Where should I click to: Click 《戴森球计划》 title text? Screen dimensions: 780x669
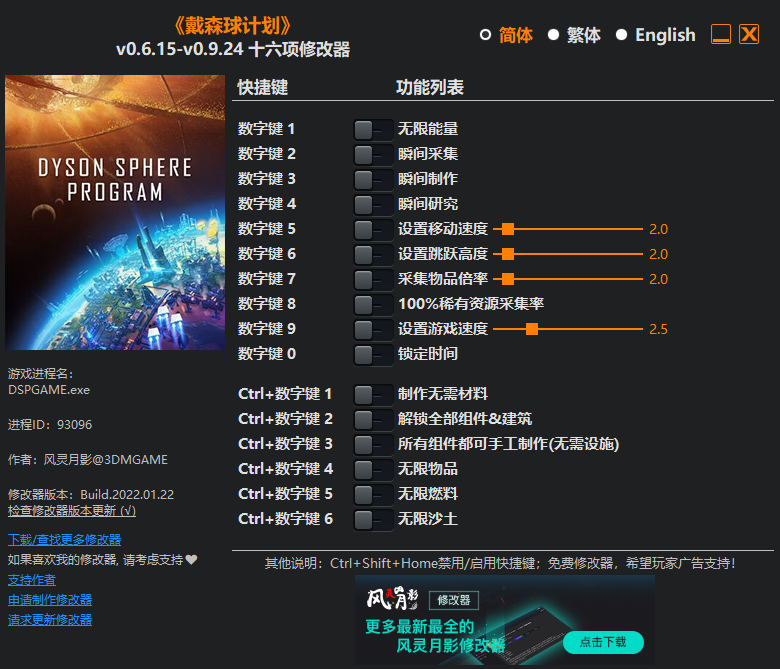click(233, 26)
